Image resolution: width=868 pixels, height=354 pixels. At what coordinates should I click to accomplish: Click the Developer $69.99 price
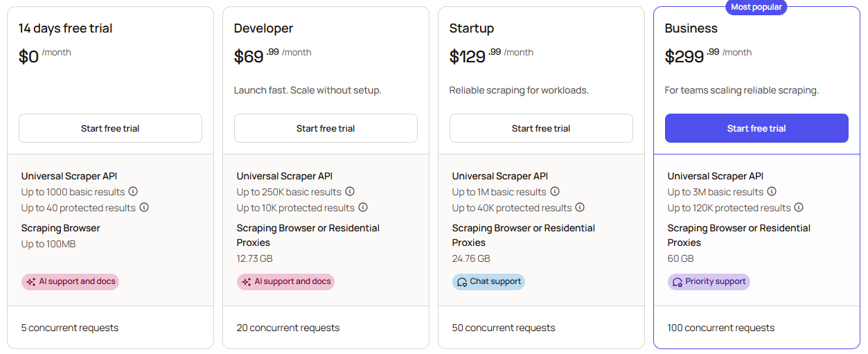pos(256,56)
